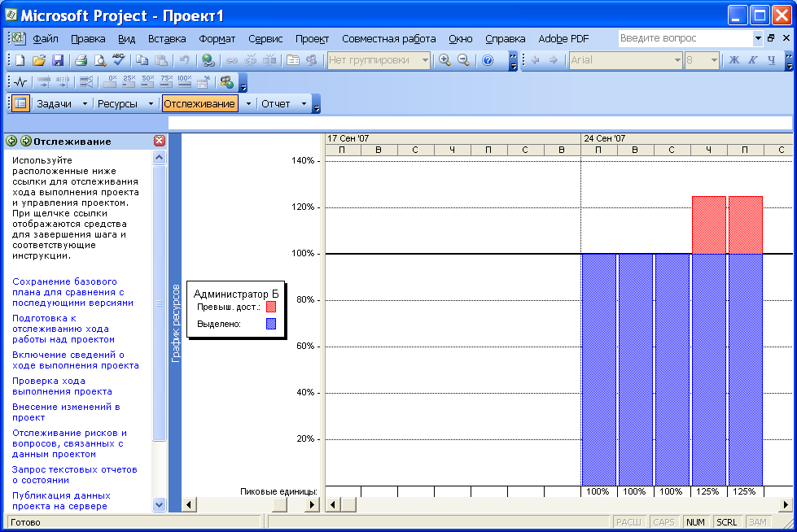The image size is (797, 532).
Task: Mark selected task 100% complete
Action: click(x=185, y=82)
